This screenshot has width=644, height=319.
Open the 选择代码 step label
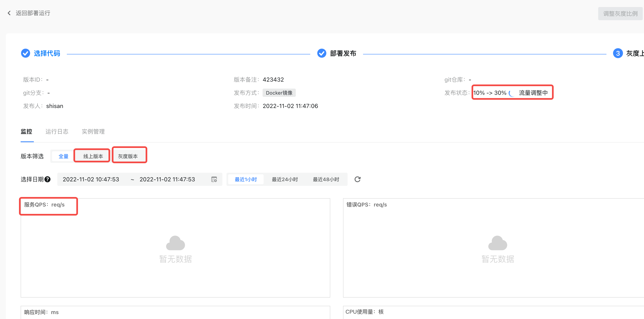click(x=47, y=53)
